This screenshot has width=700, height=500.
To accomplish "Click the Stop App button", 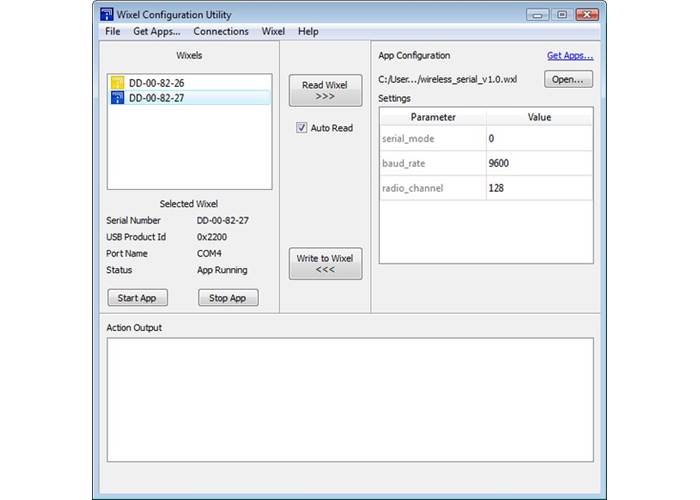I will click(x=228, y=298).
